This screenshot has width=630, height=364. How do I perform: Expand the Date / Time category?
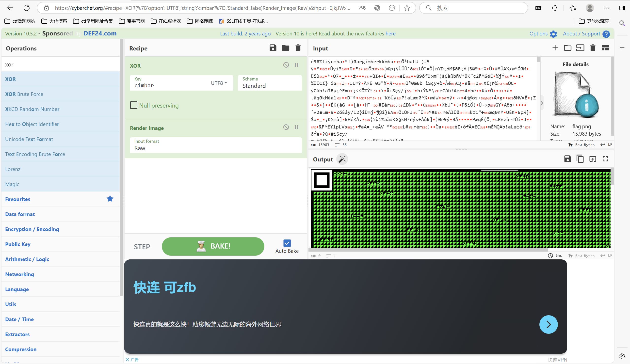pos(61,319)
